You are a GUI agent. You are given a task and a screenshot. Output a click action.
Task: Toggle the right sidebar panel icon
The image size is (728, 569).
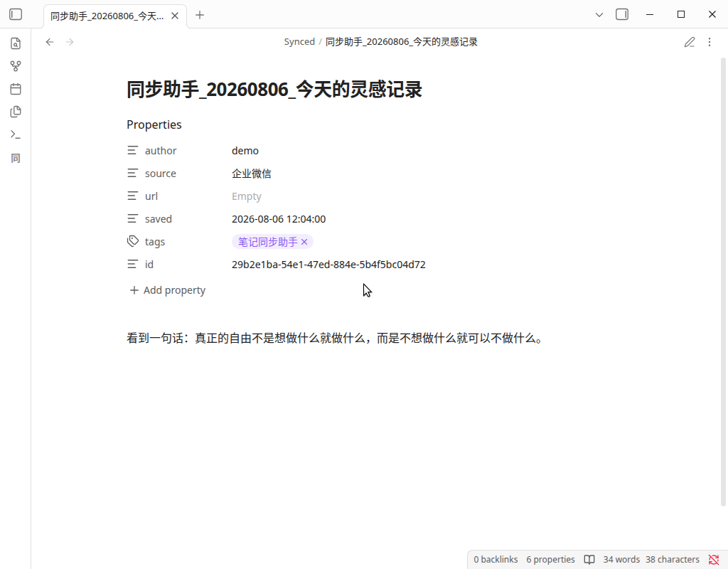coord(622,14)
